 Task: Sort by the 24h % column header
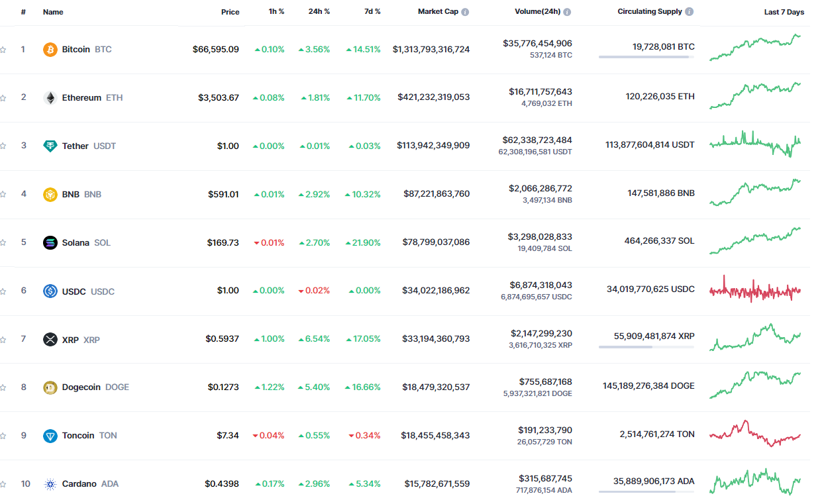tap(319, 13)
